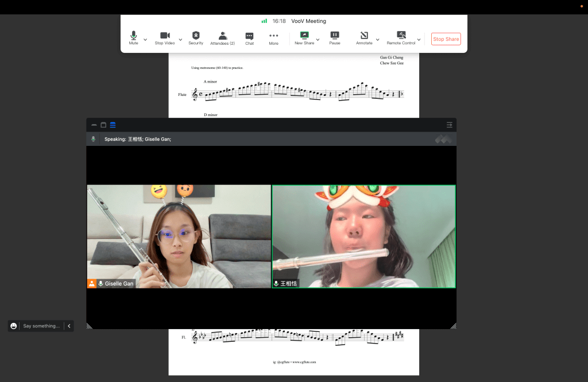588x382 pixels.
Task: Open the Security shield options
Action: [196, 38]
